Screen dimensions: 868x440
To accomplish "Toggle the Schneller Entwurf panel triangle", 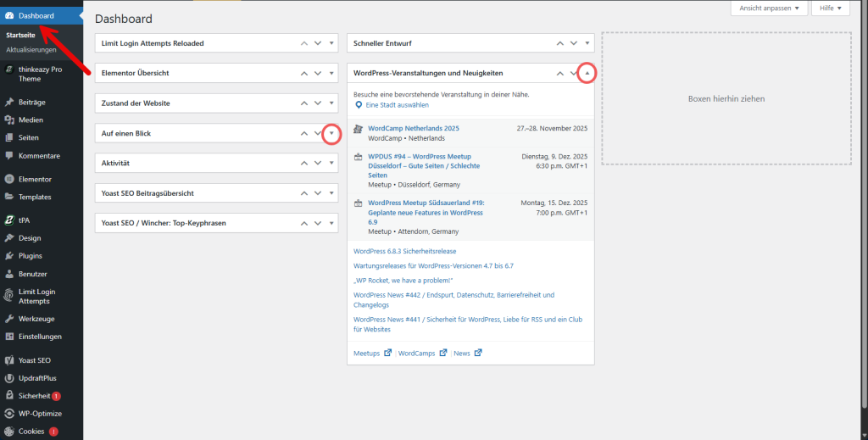I will coord(586,43).
